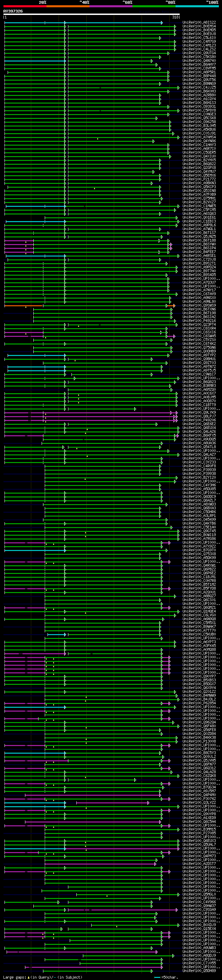222x980 pixels.
Task: Open hit UniRef100_C4M7G9
Action: (199, 41)
